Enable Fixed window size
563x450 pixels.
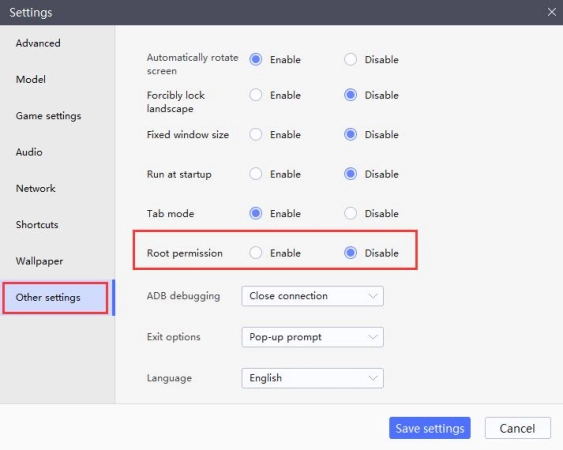click(x=256, y=134)
